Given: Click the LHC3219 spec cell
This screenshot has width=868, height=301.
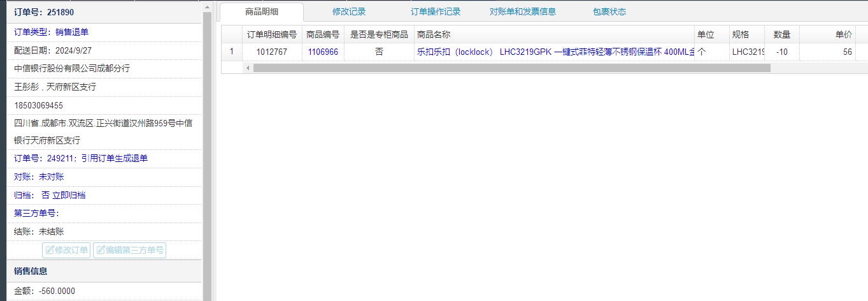Looking at the screenshot, I should [747, 52].
